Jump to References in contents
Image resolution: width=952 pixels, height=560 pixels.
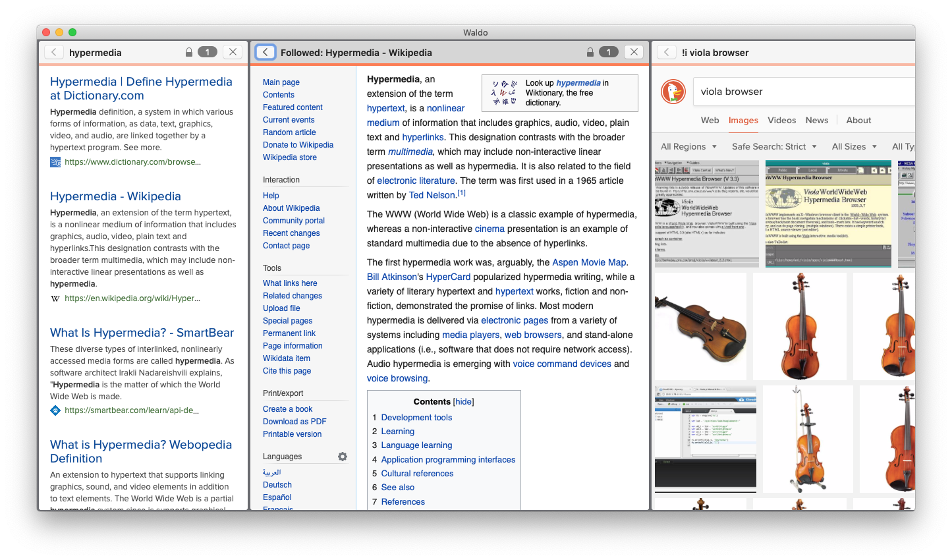coord(403,502)
